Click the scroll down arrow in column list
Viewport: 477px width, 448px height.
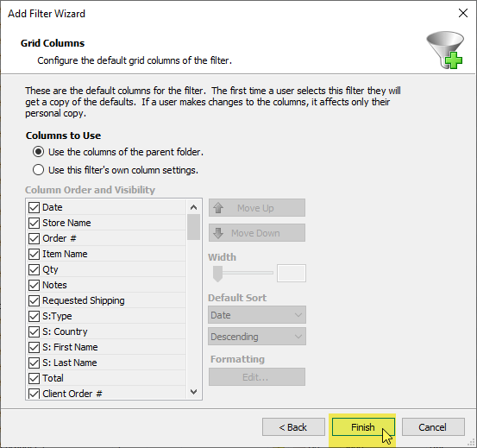[x=193, y=391]
